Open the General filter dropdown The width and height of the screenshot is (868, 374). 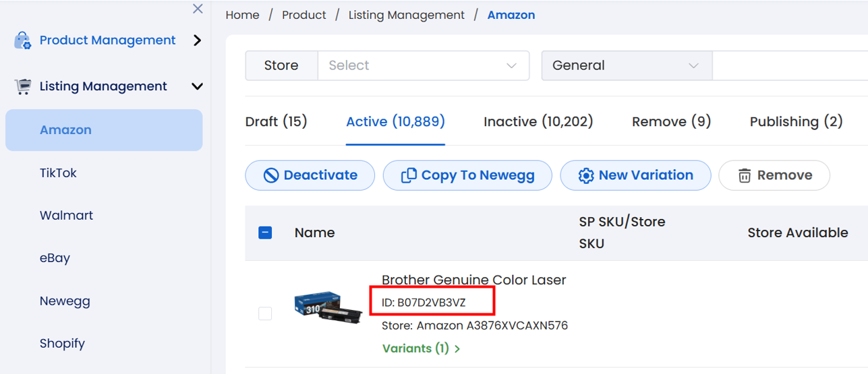pyautogui.click(x=627, y=65)
